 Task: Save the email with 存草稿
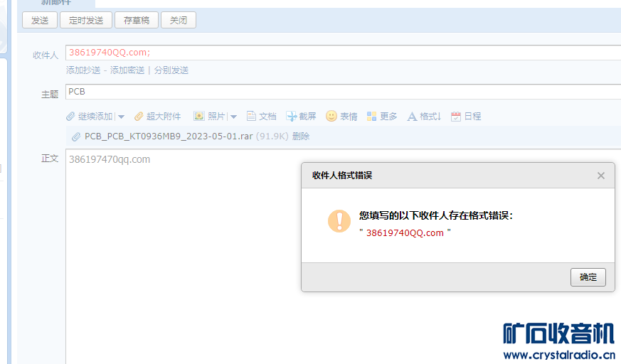tap(137, 20)
